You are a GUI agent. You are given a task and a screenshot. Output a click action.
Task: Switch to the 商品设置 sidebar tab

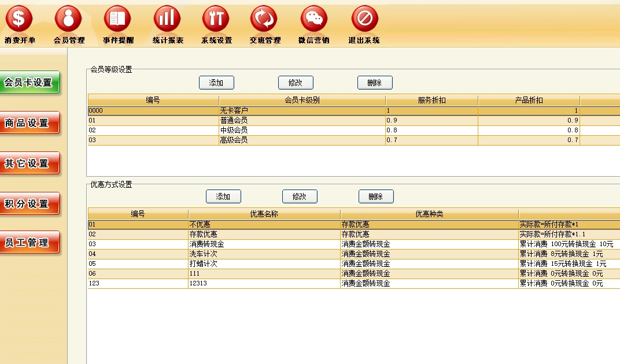coord(29,123)
